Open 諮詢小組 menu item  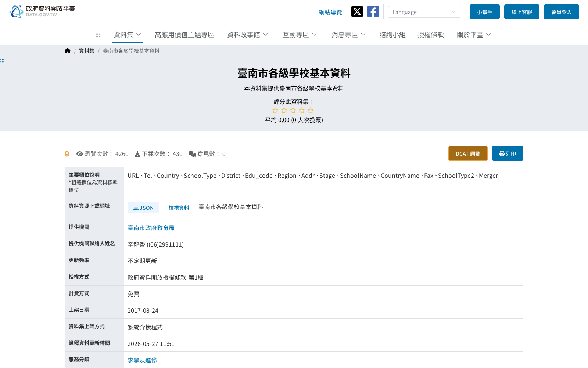click(x=392, y=35)
